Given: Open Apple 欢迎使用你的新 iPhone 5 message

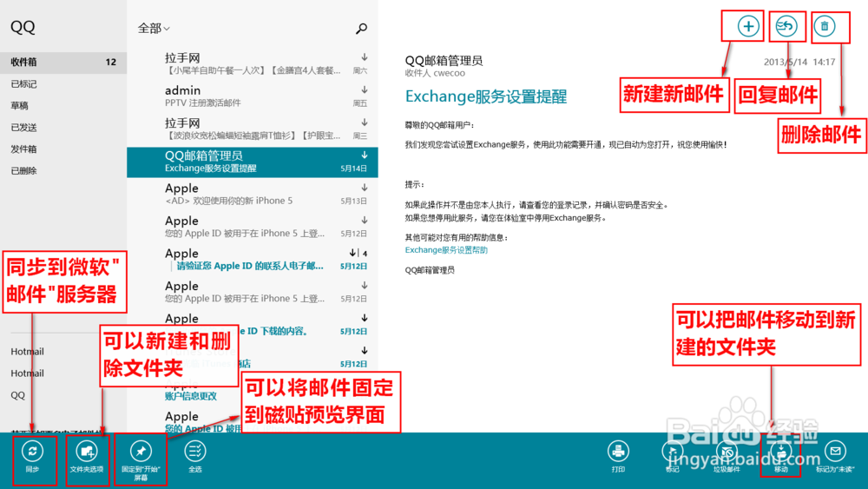Looking at the screenshot, I should coord(253,194).
